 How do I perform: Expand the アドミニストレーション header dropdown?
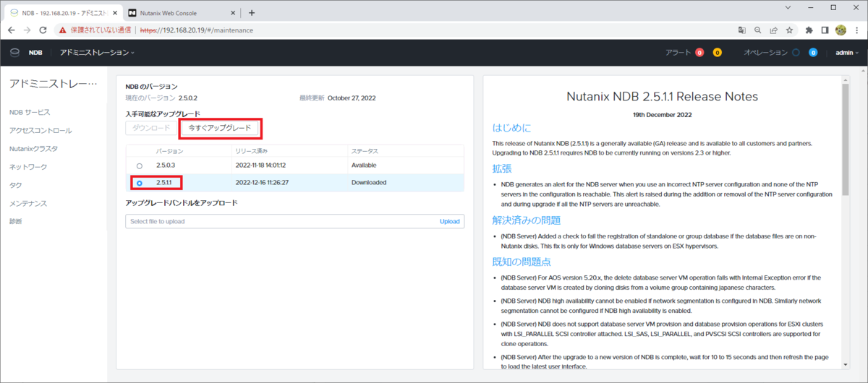pos(97,53)
